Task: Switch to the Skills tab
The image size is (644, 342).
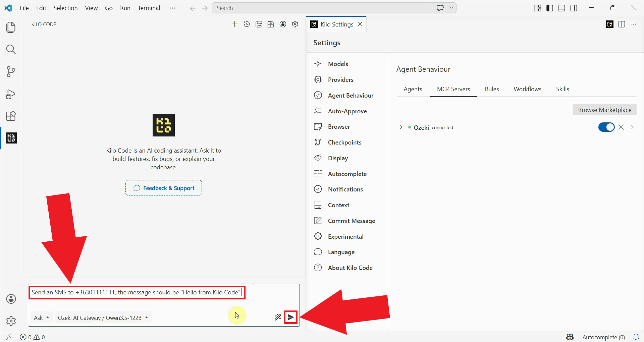Action: (562, 89)
